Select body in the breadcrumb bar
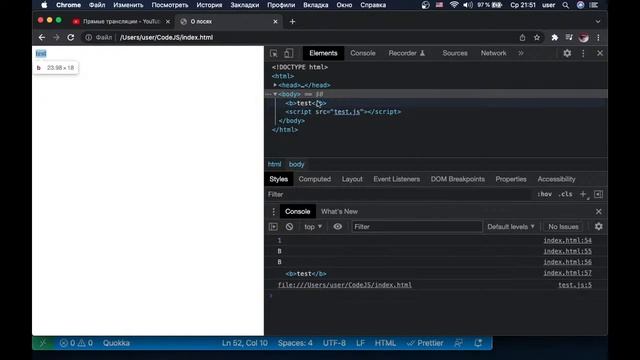 pyautogui.click(x=296, y=164)
